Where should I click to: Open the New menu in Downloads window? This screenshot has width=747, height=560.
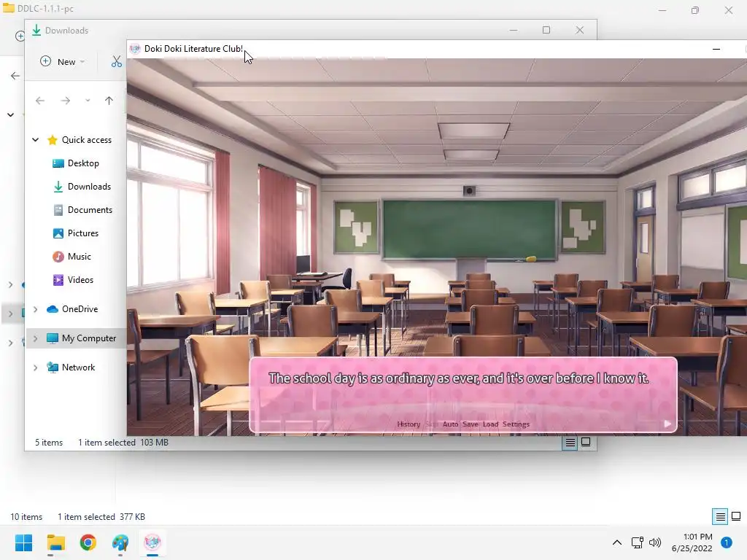coord(63,61)
